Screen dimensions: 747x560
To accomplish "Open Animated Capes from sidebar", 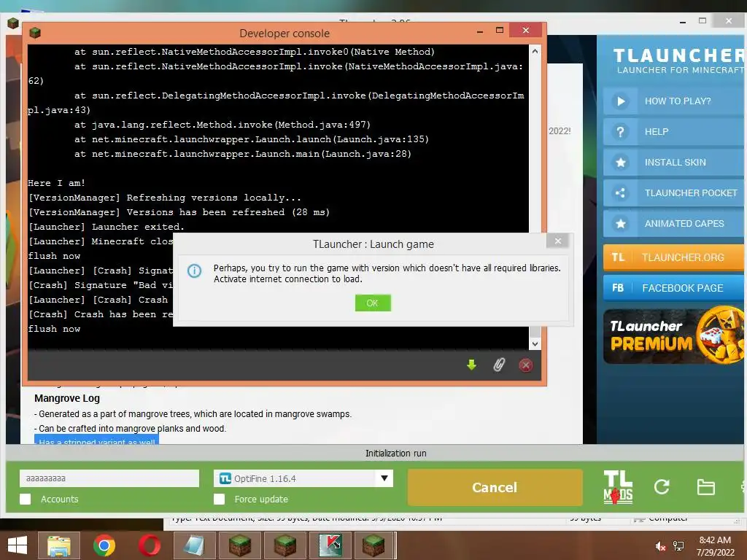I will [x=673, y=223].
